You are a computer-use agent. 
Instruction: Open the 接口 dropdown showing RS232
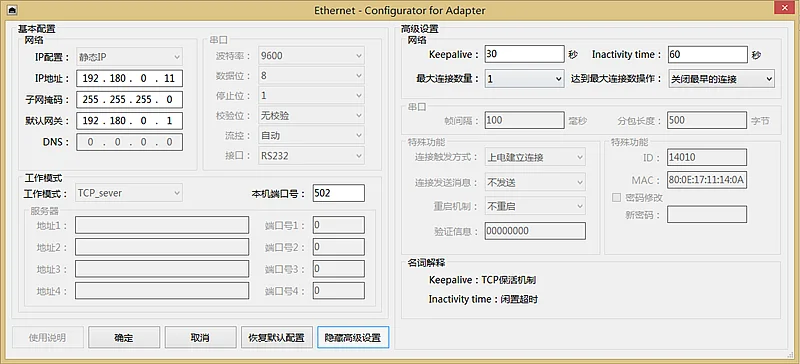pos(311,156)
